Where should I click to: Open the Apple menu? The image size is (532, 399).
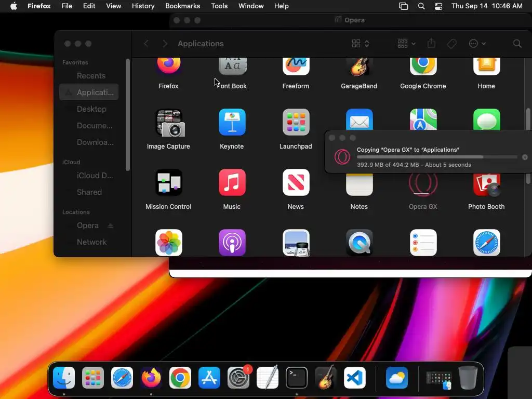coord(14,6)
